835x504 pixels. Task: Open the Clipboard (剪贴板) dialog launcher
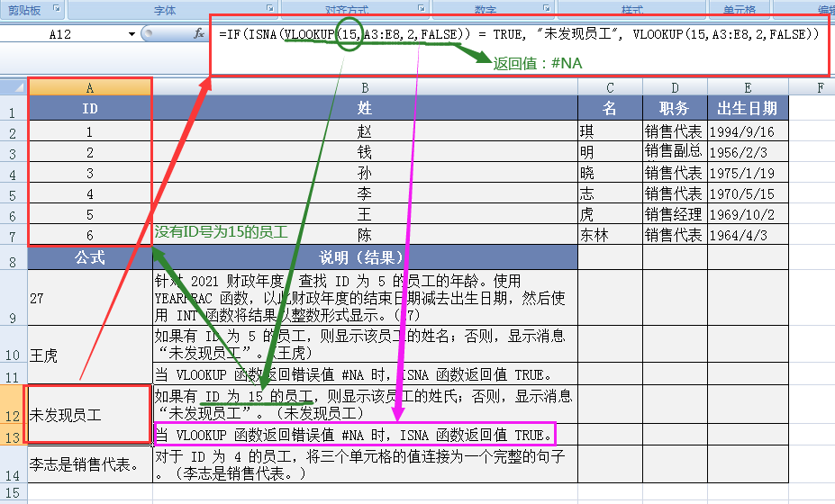click(57, 8)
